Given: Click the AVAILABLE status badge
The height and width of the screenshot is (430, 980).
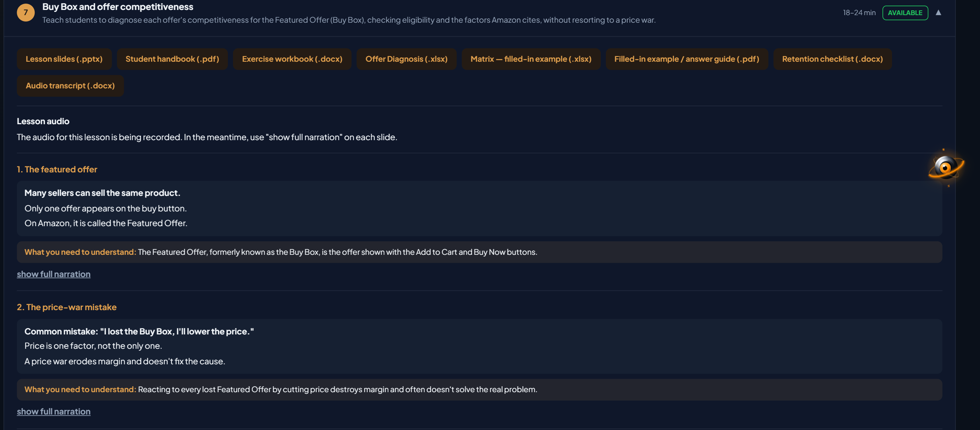Looking at the screenshot, I should (x=905, y=13).
